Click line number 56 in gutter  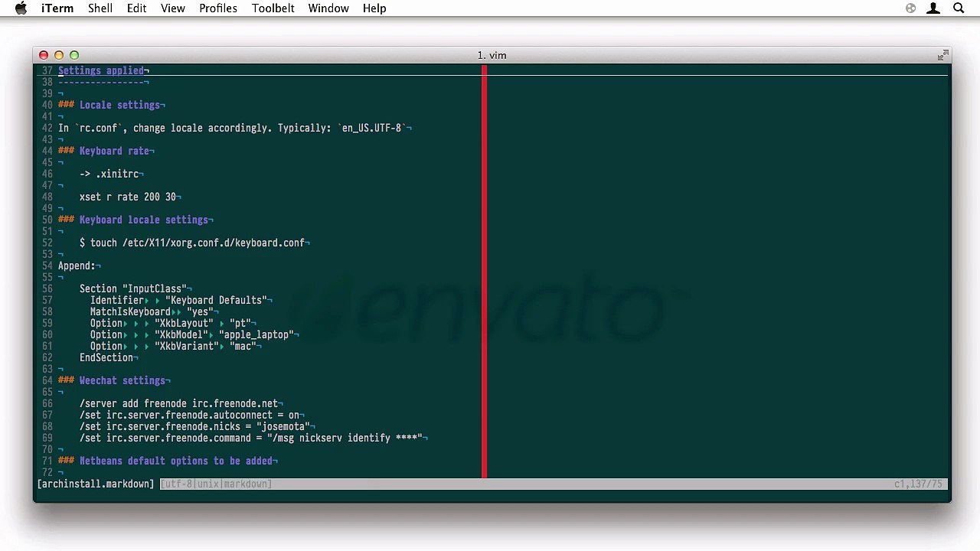[47, 289]
